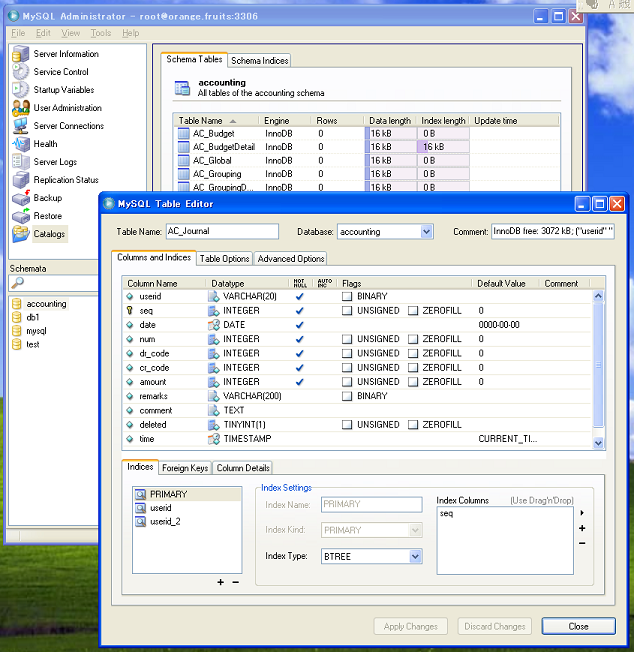634x652 pixels.
Task: Toggle ZEROFILL flag for dr_code column
Action: point(413,353)
